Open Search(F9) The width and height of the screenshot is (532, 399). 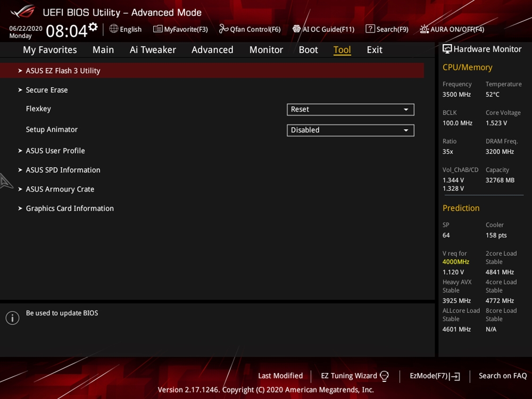(387, 29)
